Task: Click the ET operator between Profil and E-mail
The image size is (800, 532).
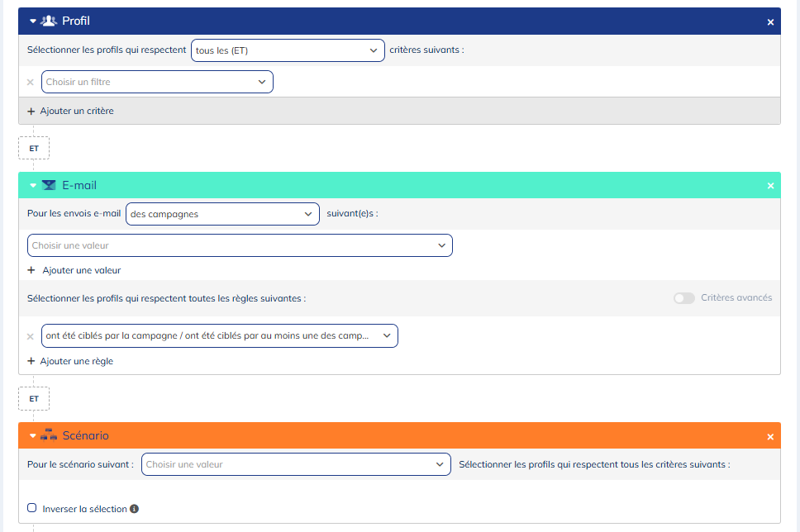Action: [34, 149]
